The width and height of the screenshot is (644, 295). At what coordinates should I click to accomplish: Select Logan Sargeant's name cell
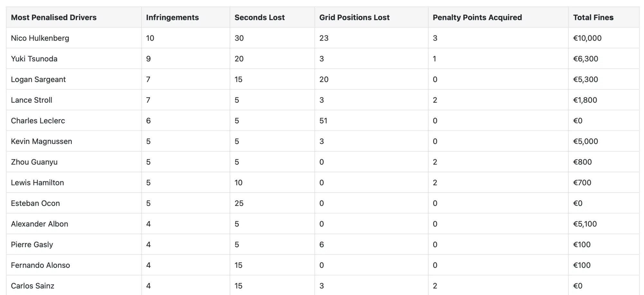pos(38,79)
